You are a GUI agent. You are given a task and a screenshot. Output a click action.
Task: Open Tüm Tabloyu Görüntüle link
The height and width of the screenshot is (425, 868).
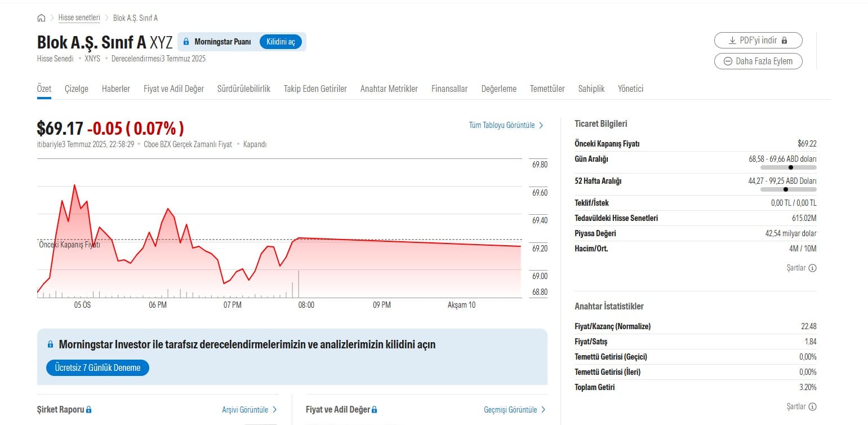[x=502, y=125]
